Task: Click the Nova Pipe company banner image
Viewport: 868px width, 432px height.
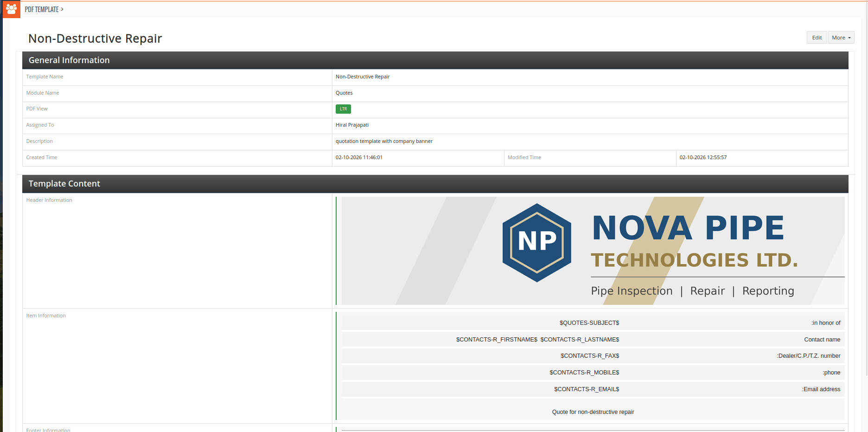Action: (593, 251)
